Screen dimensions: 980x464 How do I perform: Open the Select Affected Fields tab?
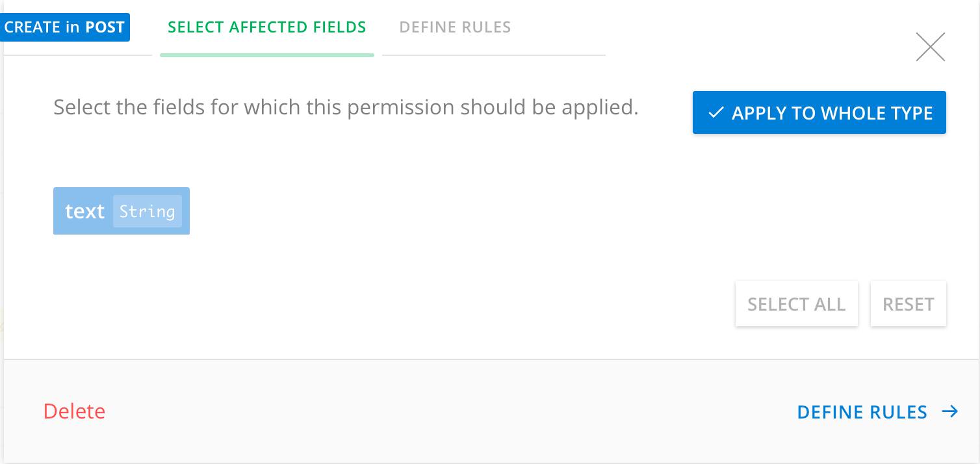pos(266,27)
